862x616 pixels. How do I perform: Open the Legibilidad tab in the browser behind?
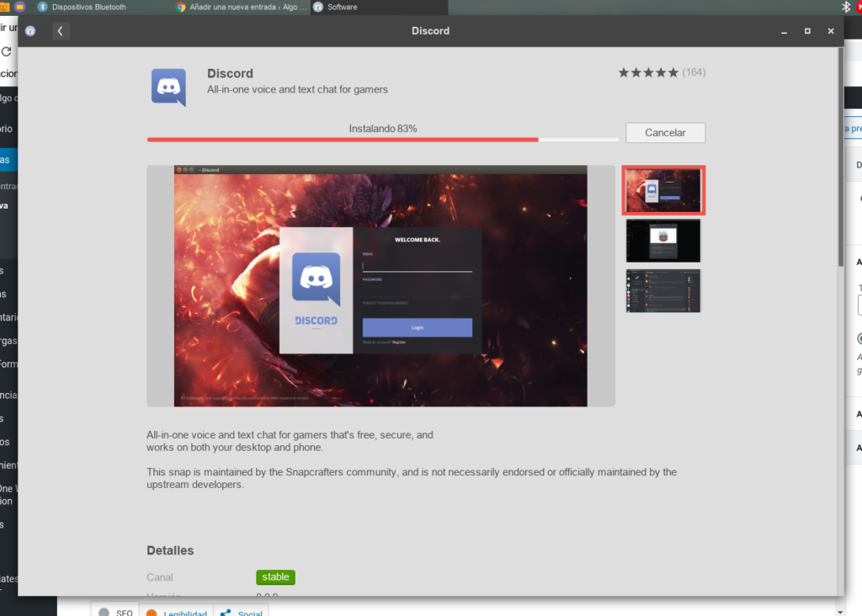177,612
